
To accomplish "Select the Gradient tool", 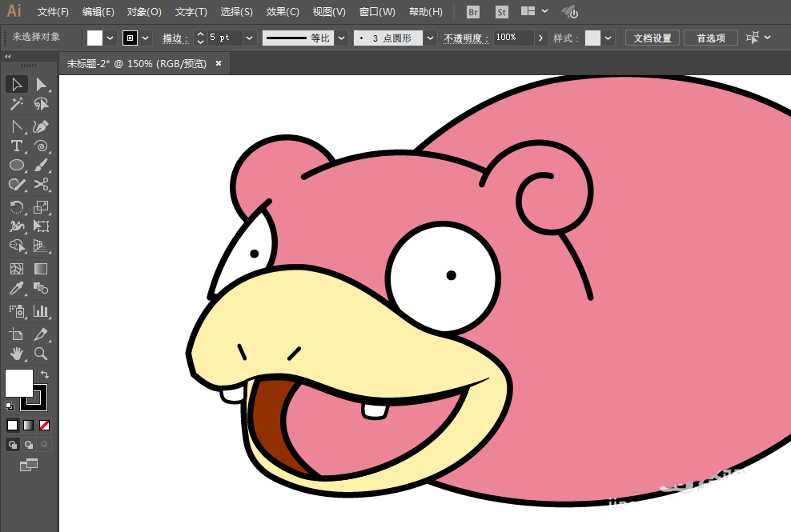I will 41,269.
